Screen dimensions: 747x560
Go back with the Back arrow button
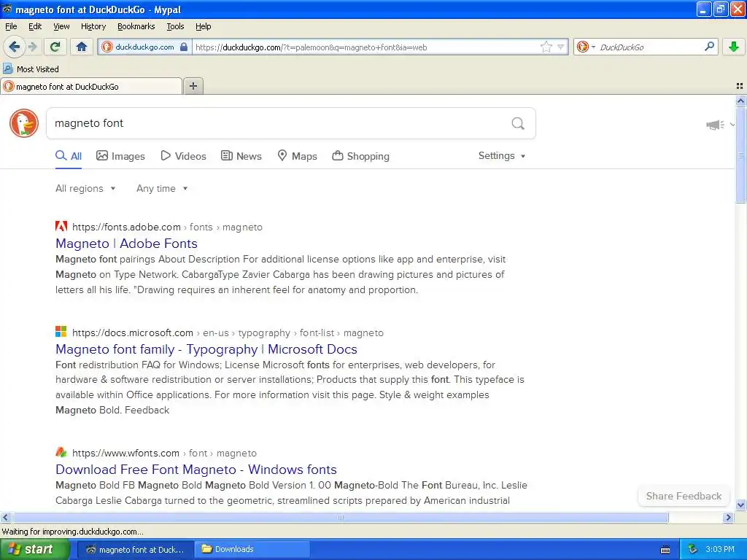pos(15,47)
